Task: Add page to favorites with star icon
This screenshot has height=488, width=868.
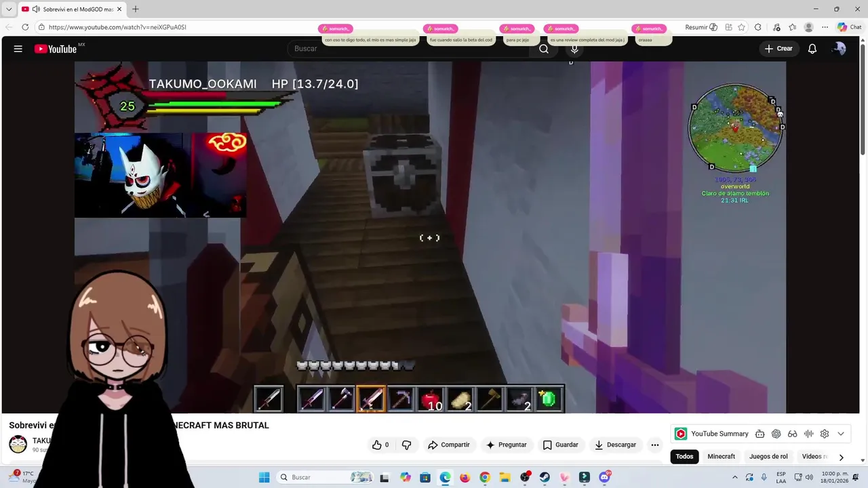Action: (741, 27)
